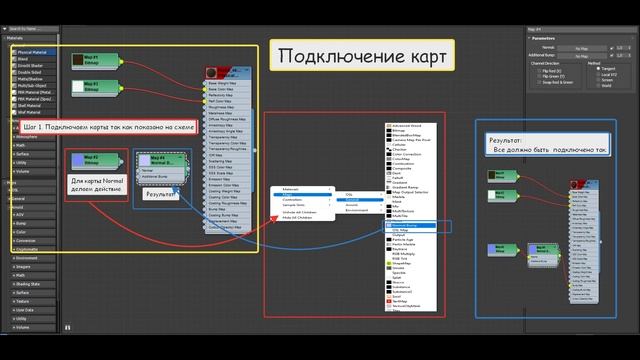Image resolution: width=640 pixels, height=360 pixels.
Task: Click the TextMap red icon
Action: (x=389, y=301)
